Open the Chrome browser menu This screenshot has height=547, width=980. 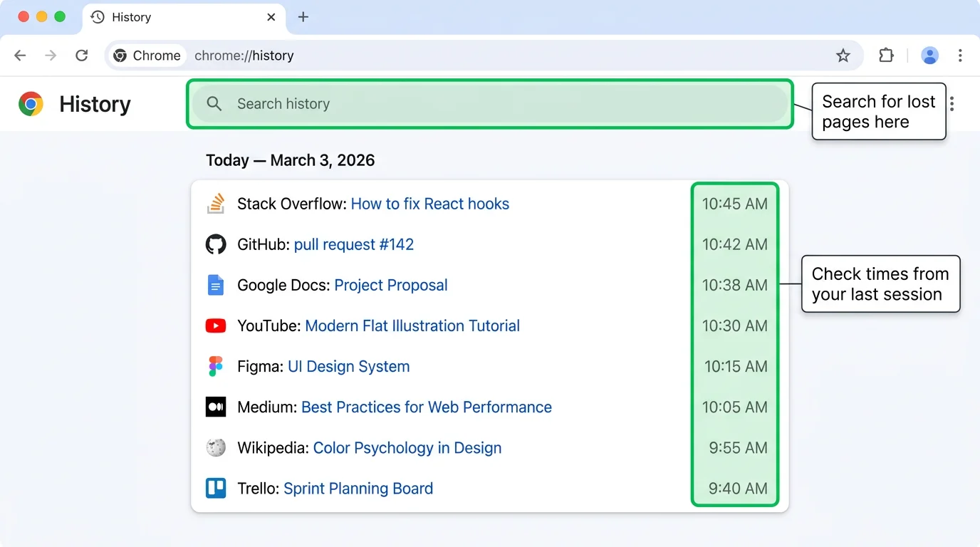pyautogui.click(x=960, y=55)
